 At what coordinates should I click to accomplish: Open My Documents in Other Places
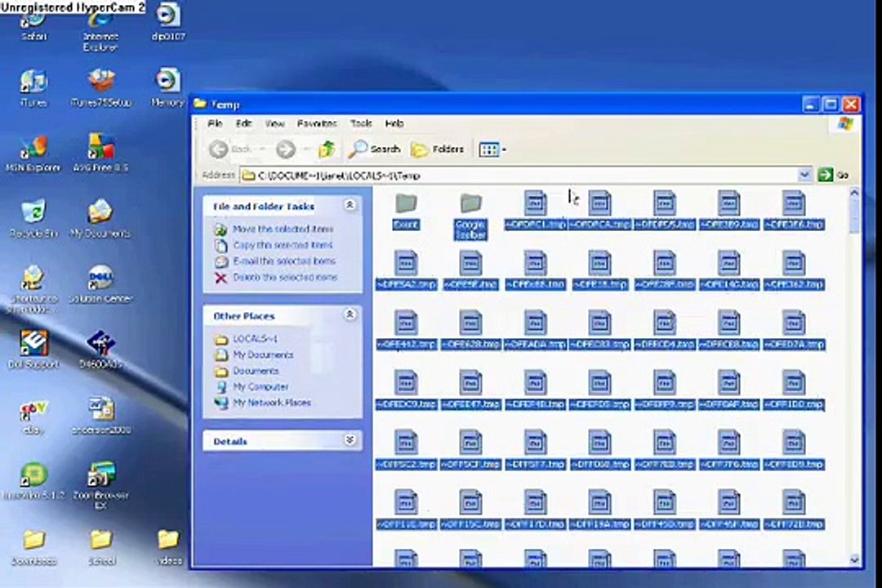(x=263, y=355)
